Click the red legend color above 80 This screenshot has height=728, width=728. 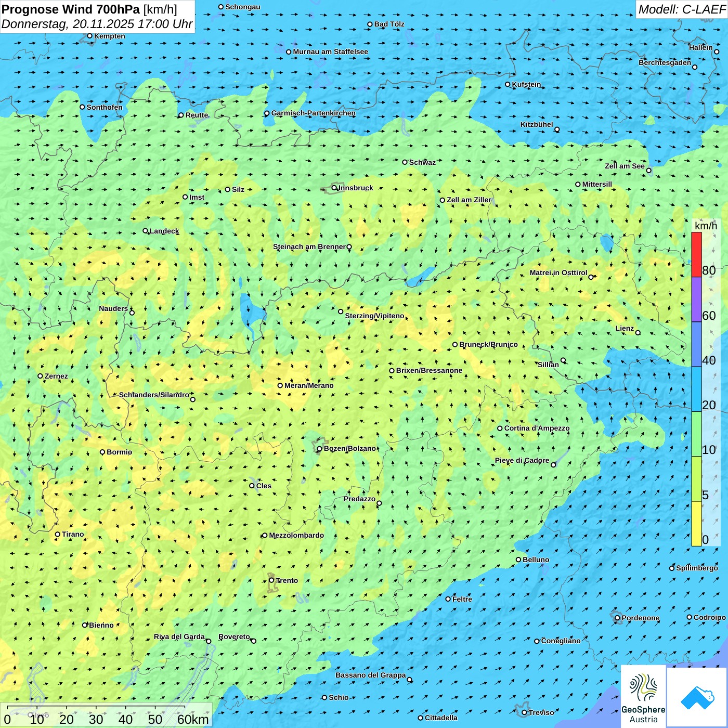coord(696,254)
